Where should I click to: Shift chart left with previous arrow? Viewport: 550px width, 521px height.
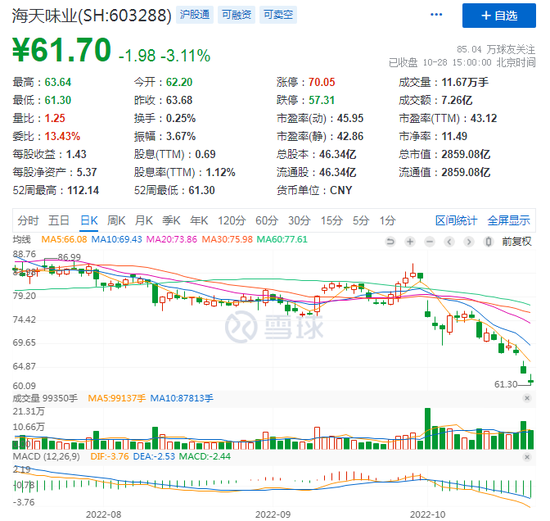[449, 242]
